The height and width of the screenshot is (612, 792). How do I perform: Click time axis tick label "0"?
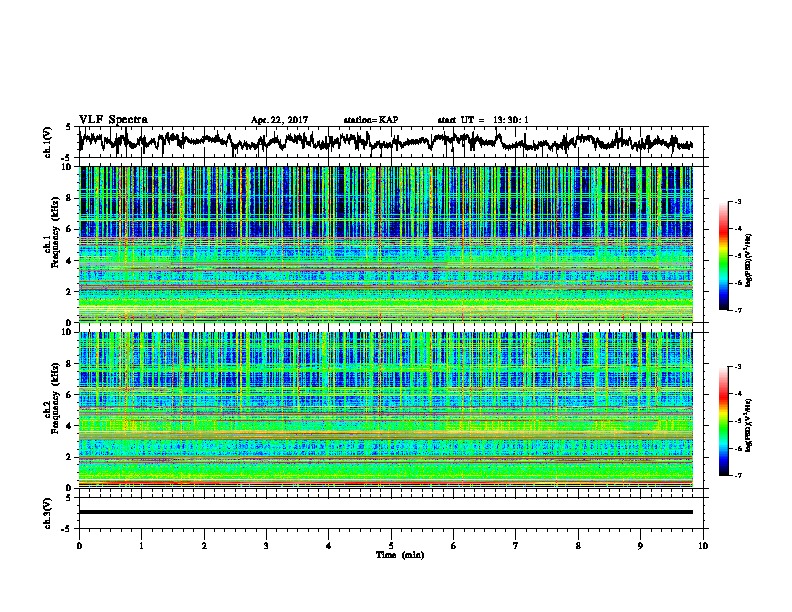[79, 546]
